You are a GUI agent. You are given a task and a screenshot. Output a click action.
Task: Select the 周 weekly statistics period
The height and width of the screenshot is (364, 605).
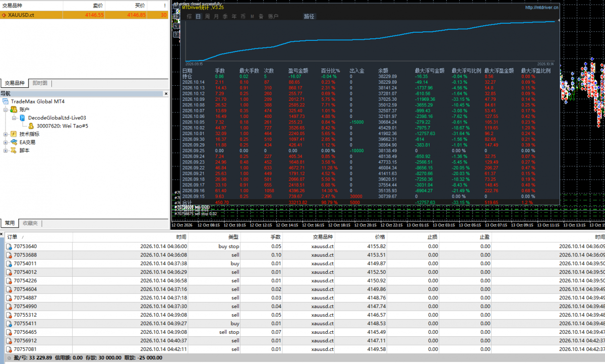207,17
